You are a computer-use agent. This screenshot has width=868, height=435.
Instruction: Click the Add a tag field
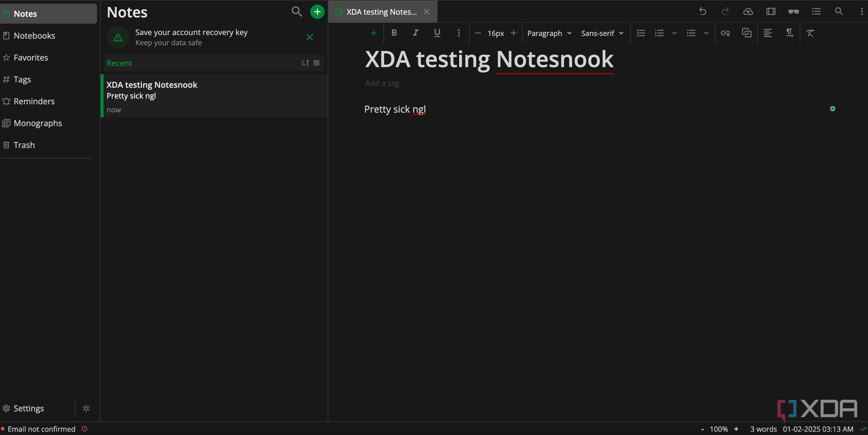coord(382,83)
